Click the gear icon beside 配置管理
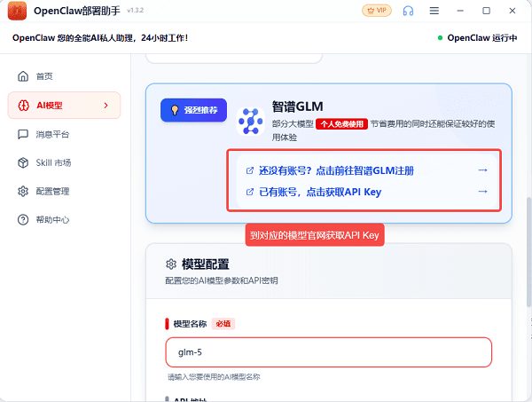The height and width of the screenshot is (402, 532). 23,192
